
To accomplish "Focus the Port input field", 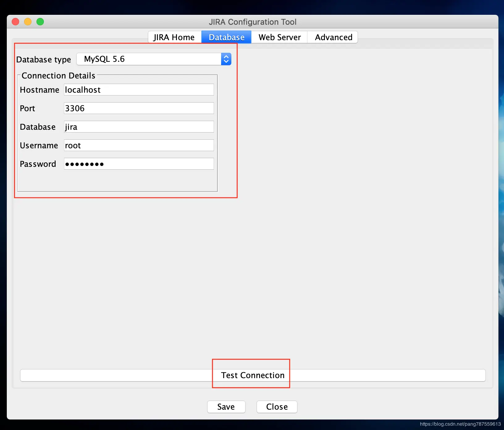I will pyautogui.click(x=139, y=108).
